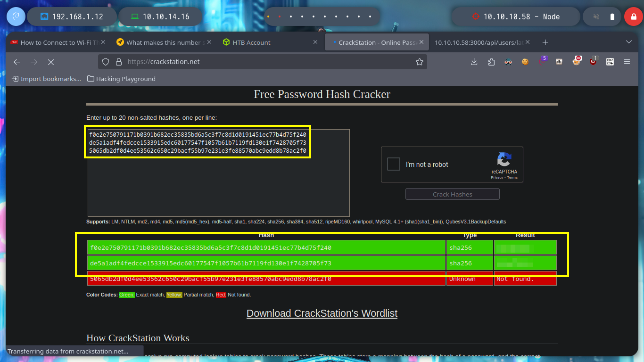The width and height of the screenshot is (644, 362).
Task: Click the f0e2e750... hash result cell
Action: click(x=266, y=247)
